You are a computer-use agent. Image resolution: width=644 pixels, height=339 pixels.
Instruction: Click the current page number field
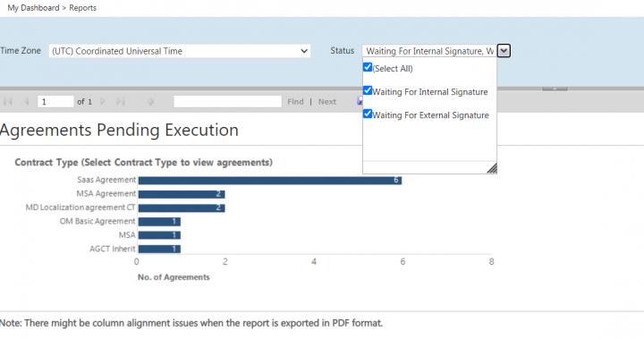tap(55, 101)
